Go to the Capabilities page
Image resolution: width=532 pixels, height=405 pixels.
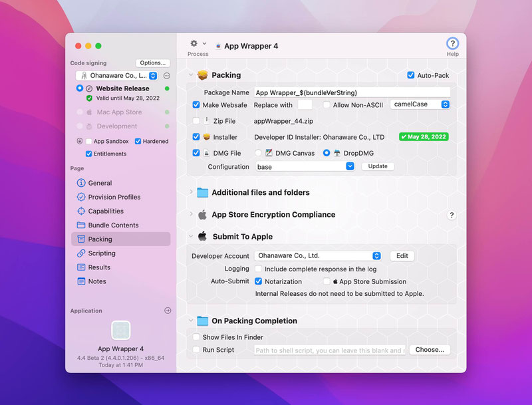click(x=121, y=211)
